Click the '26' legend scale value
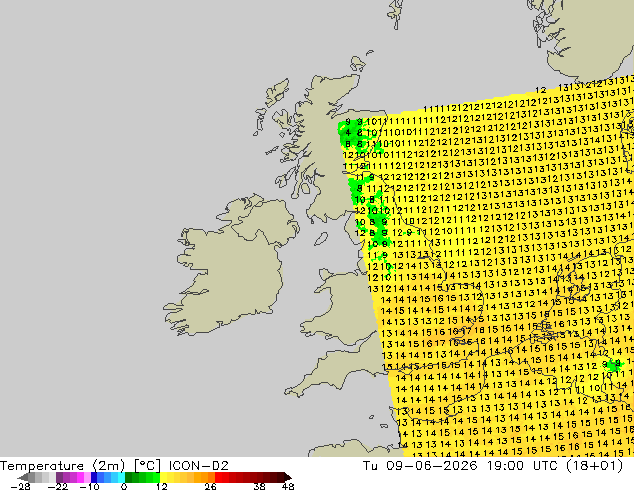Screen dimensions: 634x490 coord(210,486)
